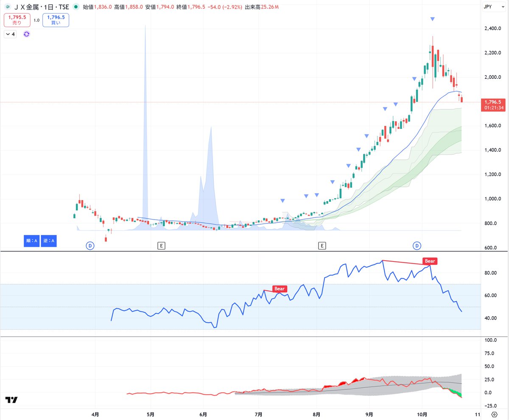Toggle the second E earnings marker near August

[x=322, y=245]
